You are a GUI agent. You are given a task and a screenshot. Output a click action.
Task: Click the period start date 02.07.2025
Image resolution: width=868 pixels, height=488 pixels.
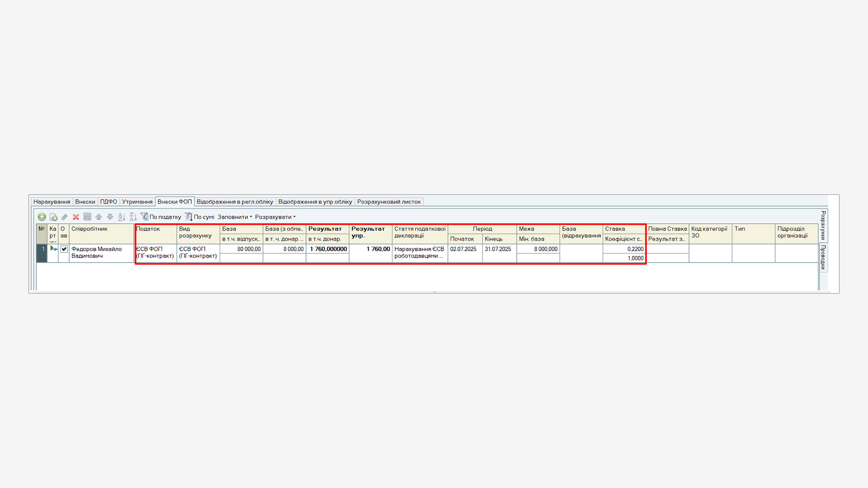tap(465, 253)
